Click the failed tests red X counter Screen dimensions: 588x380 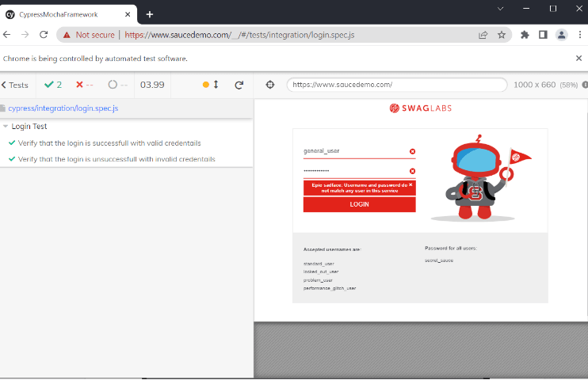click(84, 85)
